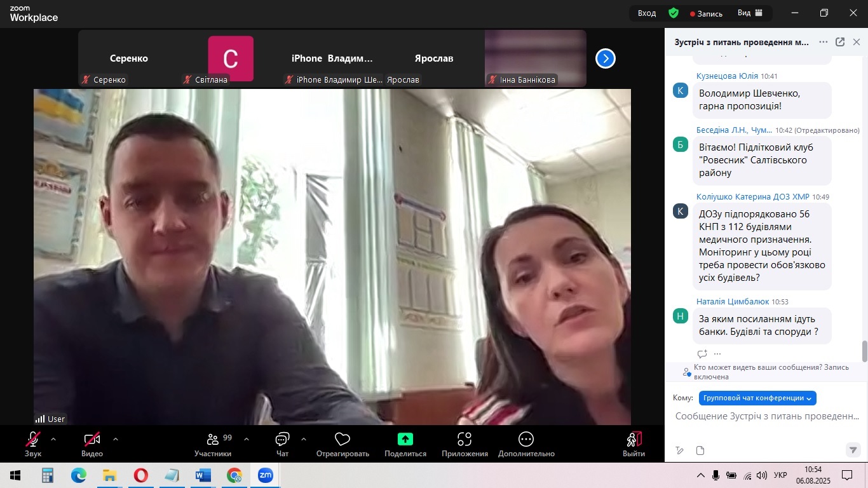Click the green Поделиться share screen icon

click(x=405, y=439)
